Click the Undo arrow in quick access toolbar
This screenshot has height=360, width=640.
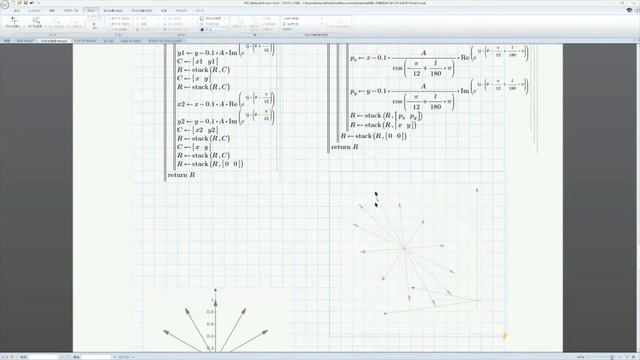[x=32, y=3]
